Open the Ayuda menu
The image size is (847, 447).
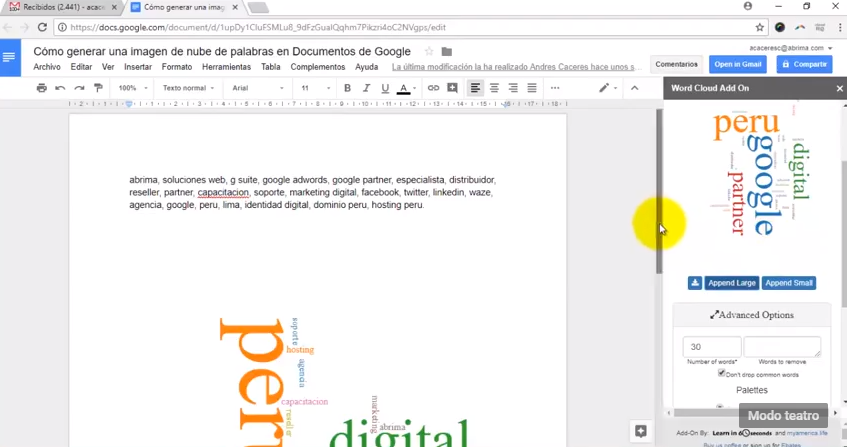pos(366,67)
